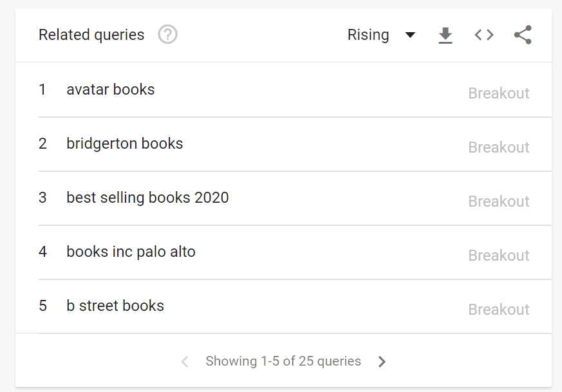Open the bridgerton books query
Viewport: 562px width, 392px height.
point(125,144)
